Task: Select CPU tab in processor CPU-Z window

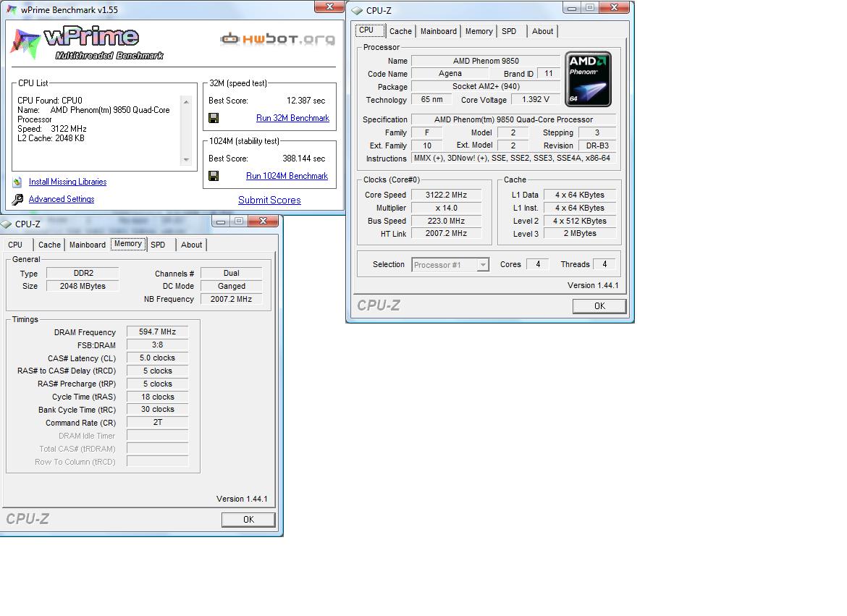Action: coord(370,30)
